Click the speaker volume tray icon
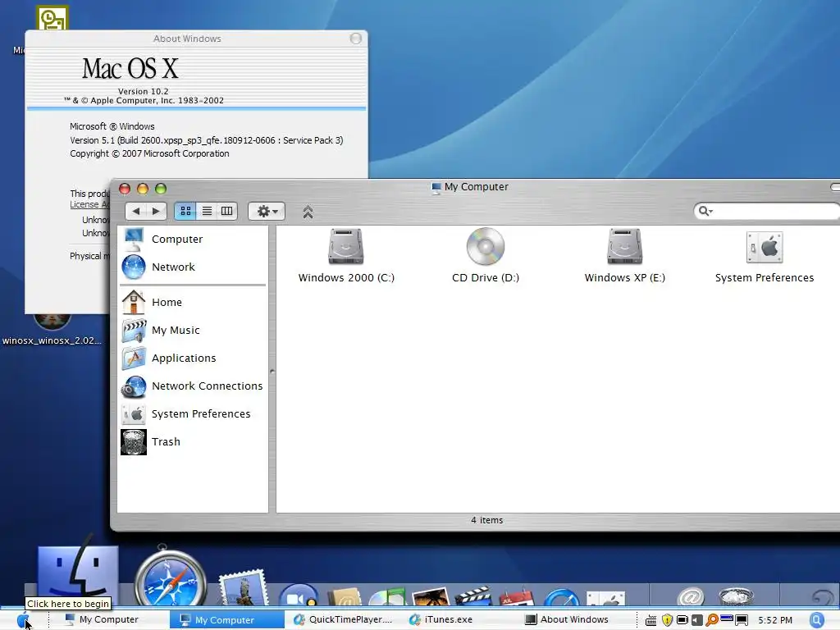The width and height of the screenshot is (840, 630). tap(697, 620)
